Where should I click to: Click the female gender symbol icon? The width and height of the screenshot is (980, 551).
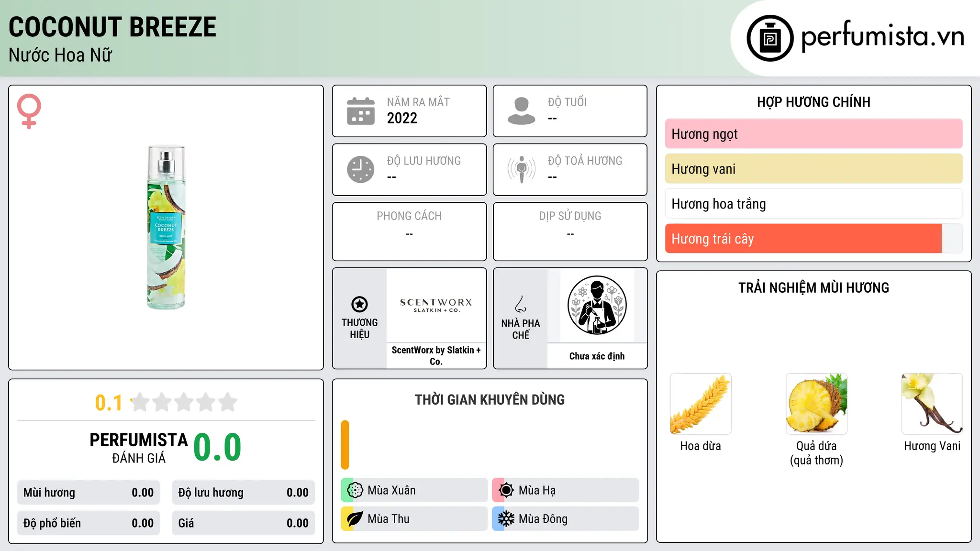click(x=29, y=111)
